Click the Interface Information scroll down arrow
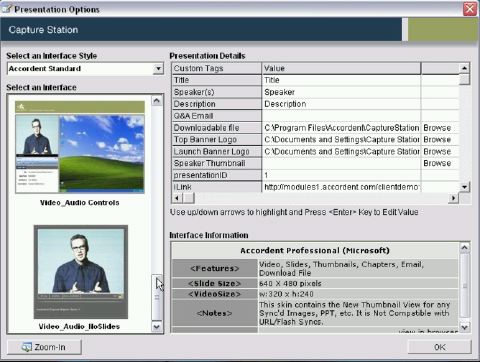 (464, 327)
